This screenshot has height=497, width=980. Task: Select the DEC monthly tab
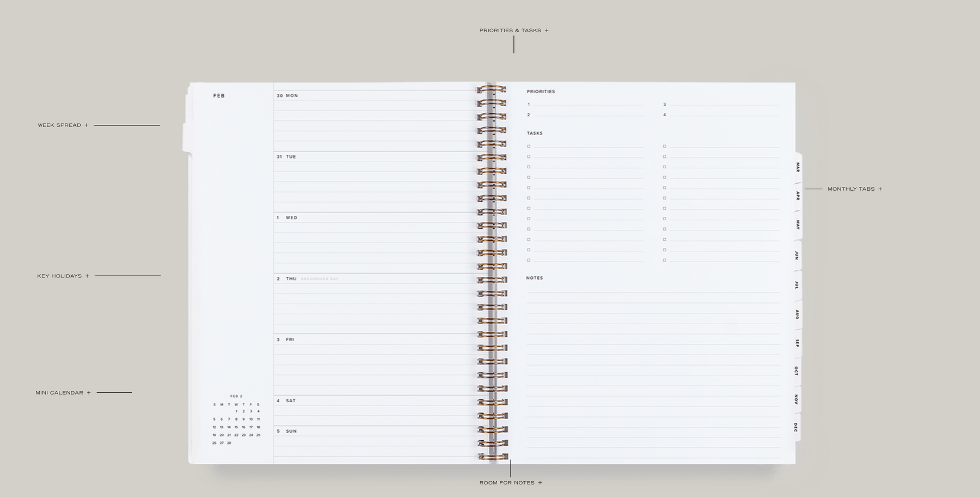click(x=796, y=427)
